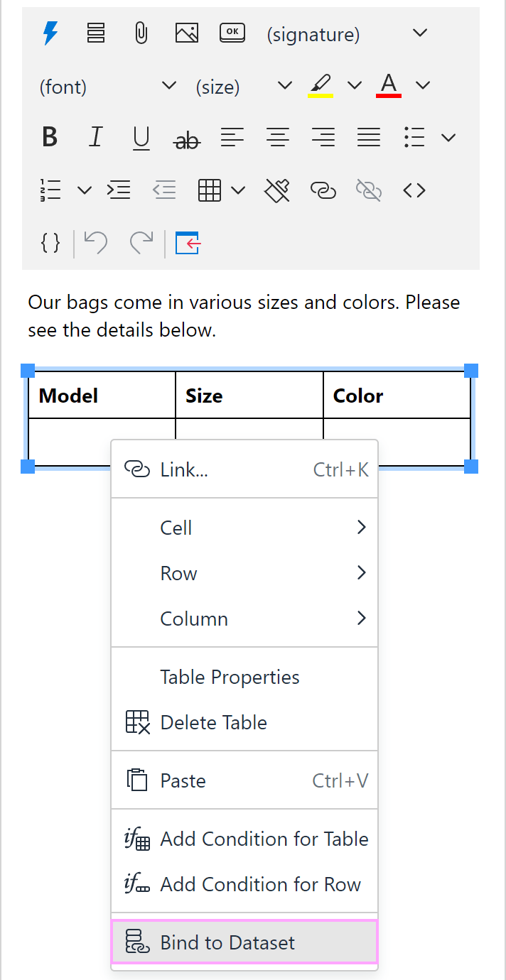
Task: Click the remove formatting icon
Action: pos(277,190)
